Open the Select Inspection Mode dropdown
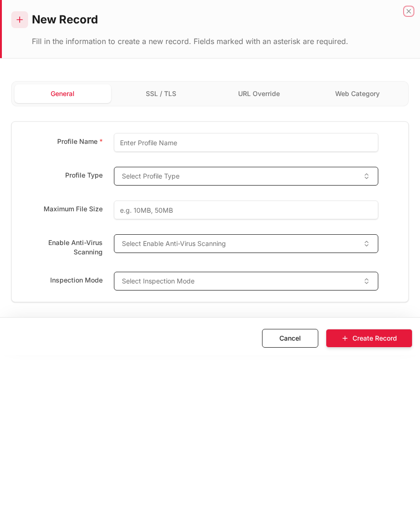This screenshot has width=420, height=506. (x=246, y=281)
